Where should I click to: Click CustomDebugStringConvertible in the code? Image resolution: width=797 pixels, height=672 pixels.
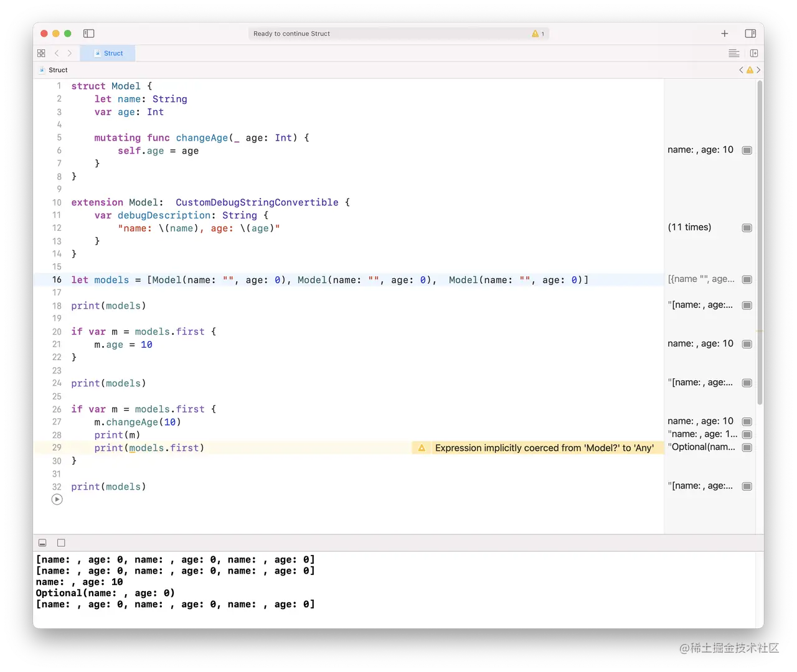[x=257, y=202]
